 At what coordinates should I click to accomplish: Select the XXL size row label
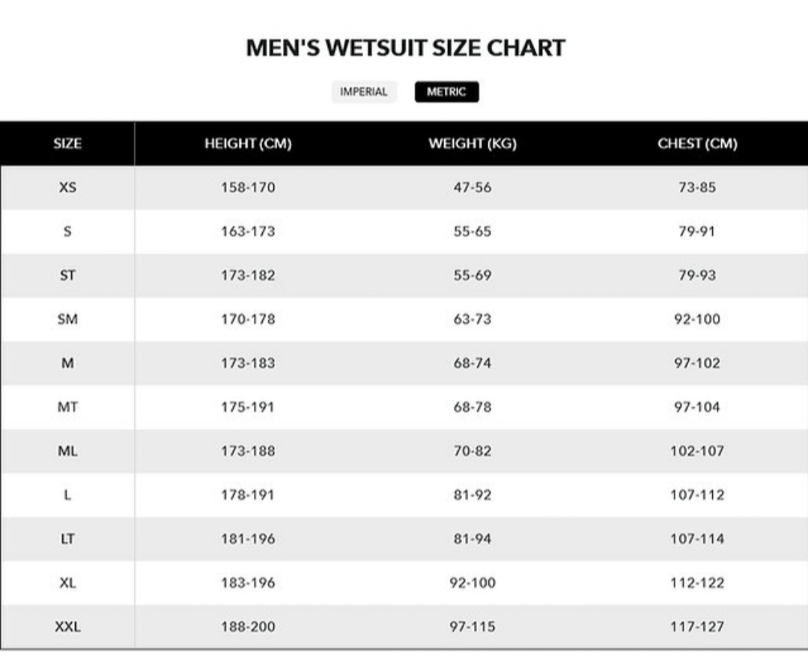coord(67,626)
